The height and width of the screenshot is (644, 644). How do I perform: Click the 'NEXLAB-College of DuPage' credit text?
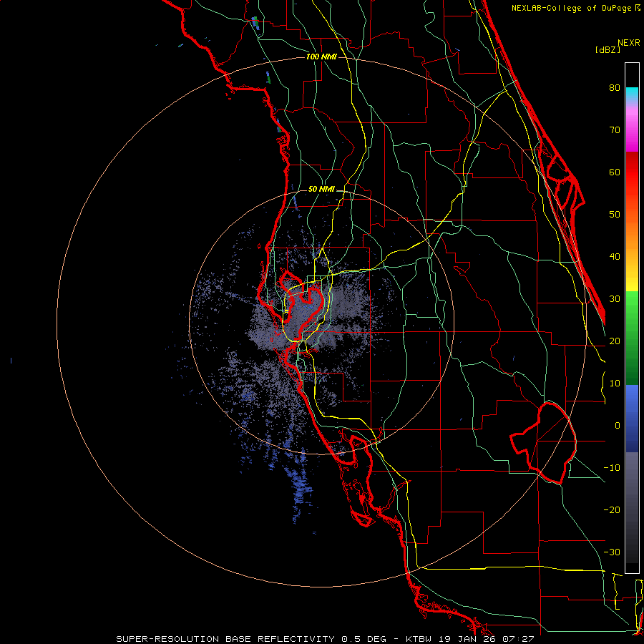(x=571, y=8)
